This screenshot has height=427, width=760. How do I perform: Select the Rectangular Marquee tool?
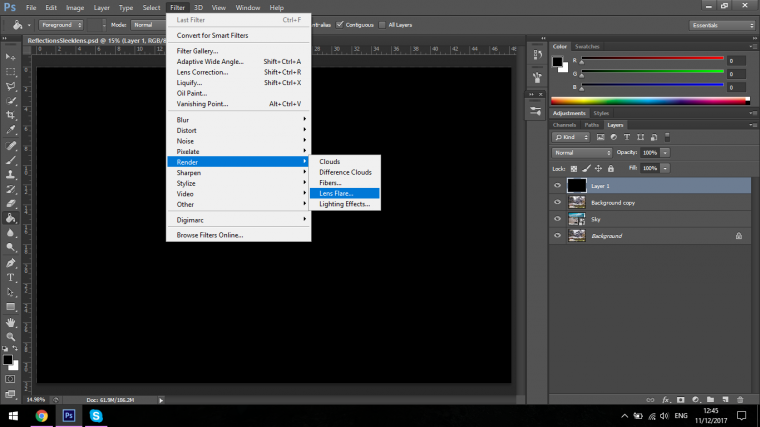[10, 72]
